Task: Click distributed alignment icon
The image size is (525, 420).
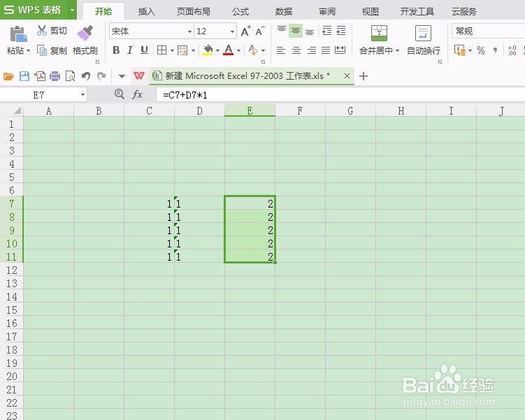Action: click(340, 50)
